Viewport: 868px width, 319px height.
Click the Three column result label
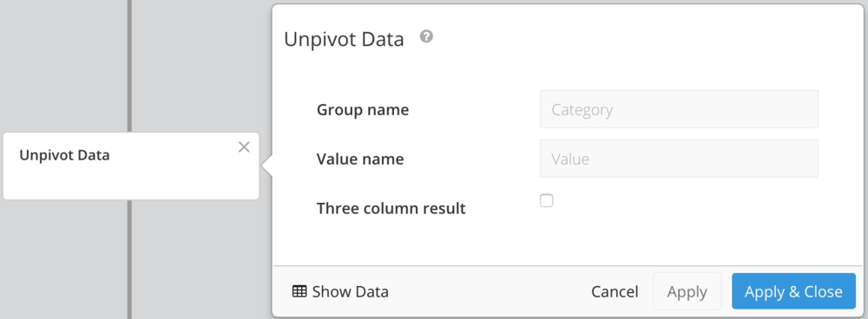pos(391,208)
